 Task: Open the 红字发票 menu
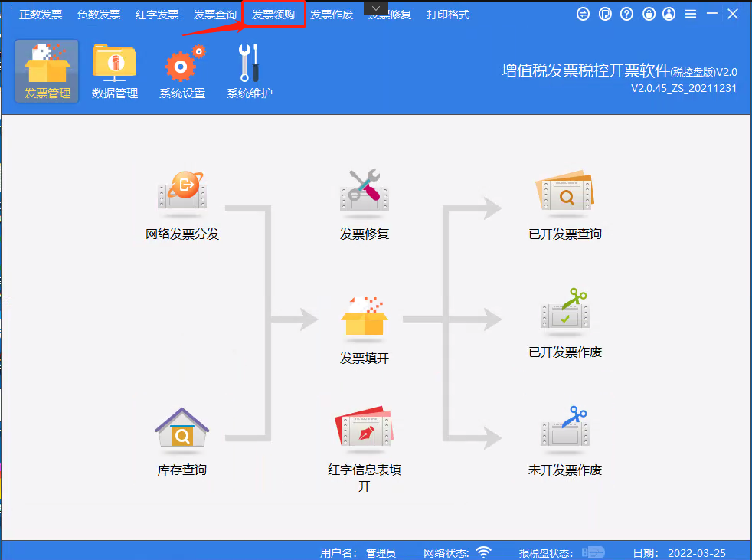(x=157, y=15)
